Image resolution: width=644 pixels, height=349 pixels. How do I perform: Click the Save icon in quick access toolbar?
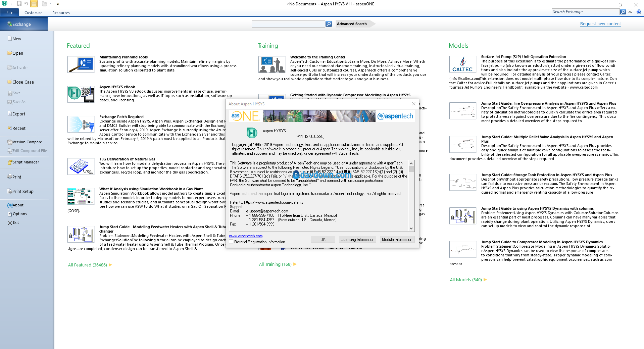tap(19, 4)
